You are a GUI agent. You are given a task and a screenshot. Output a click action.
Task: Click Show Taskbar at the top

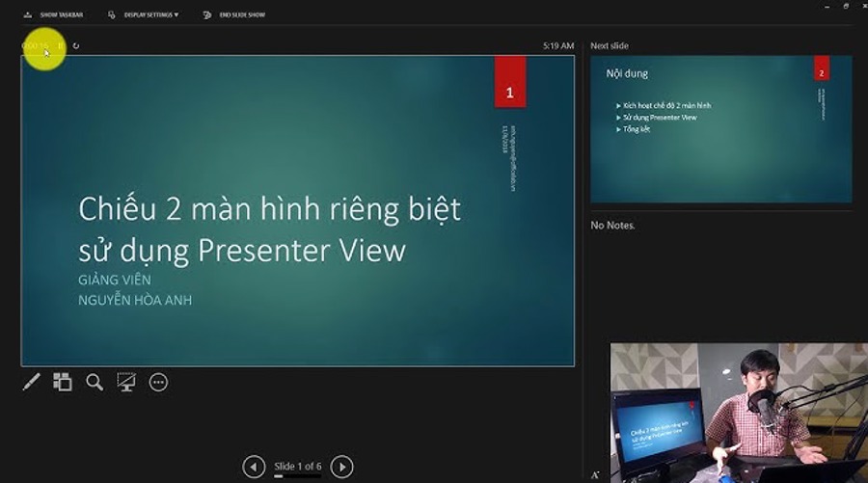60,14
